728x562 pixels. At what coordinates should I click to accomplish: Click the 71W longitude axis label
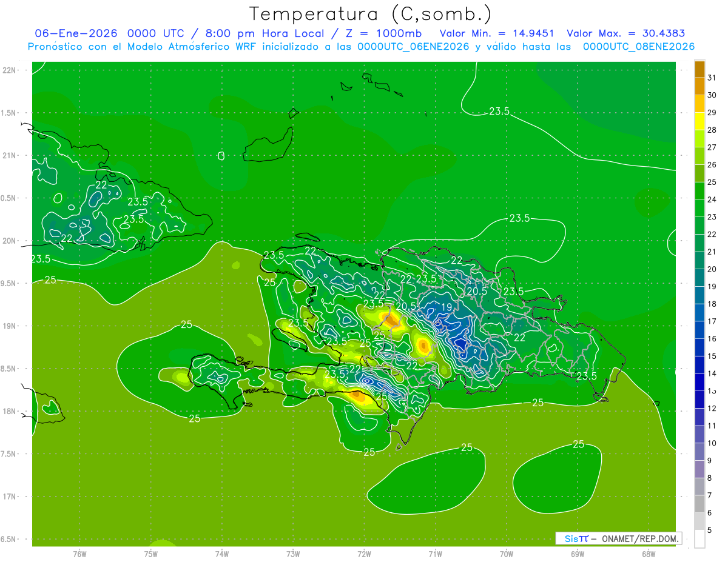[x=435, y=554]
